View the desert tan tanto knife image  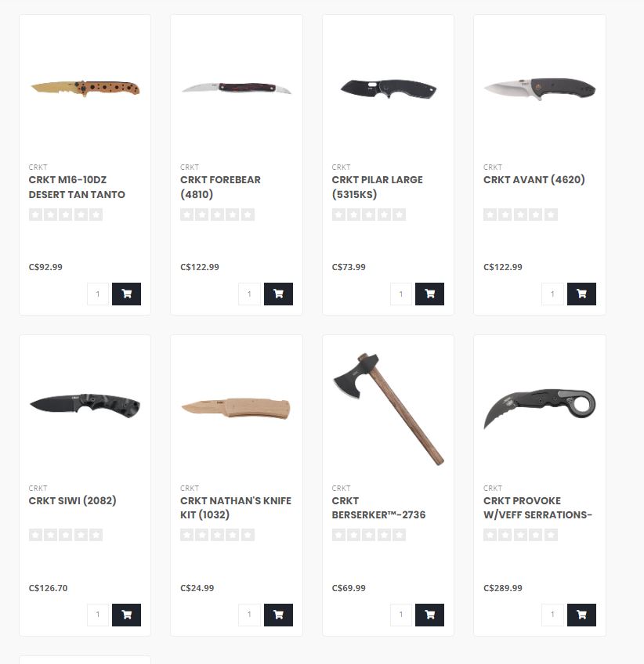click(85, 88)
